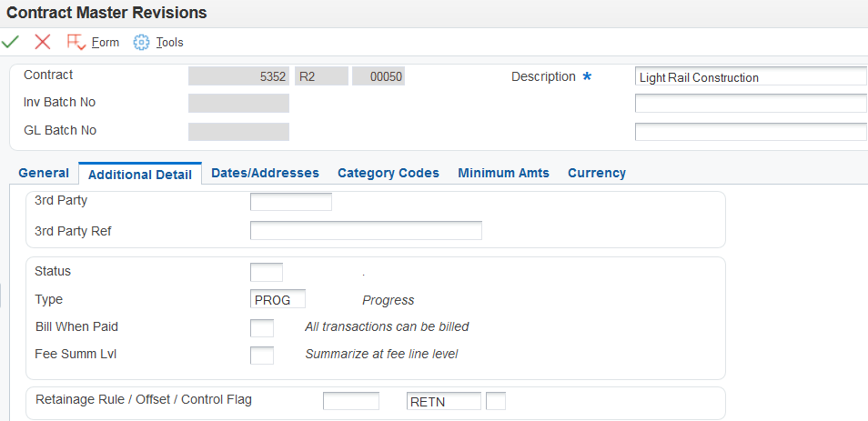868x421 pixels.
Task: Click the 3rd Party Ref label
Action: pos(73,231)
